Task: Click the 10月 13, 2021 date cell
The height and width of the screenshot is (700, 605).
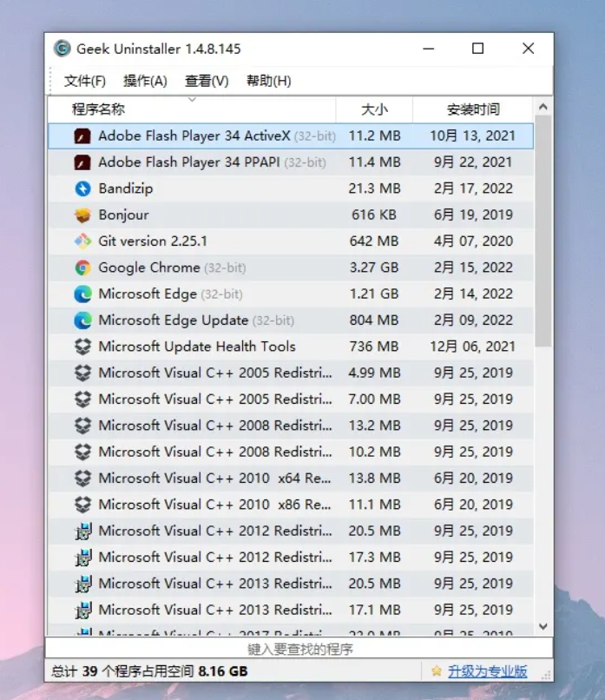Action: click(x=472, y=135)
